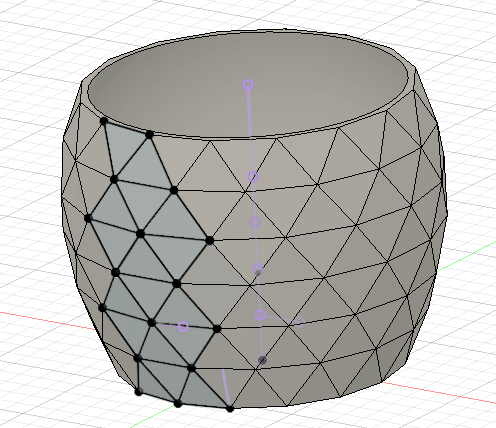
Task: Select the purple circle point on the highlighted faces
Action: click(183, 326)
